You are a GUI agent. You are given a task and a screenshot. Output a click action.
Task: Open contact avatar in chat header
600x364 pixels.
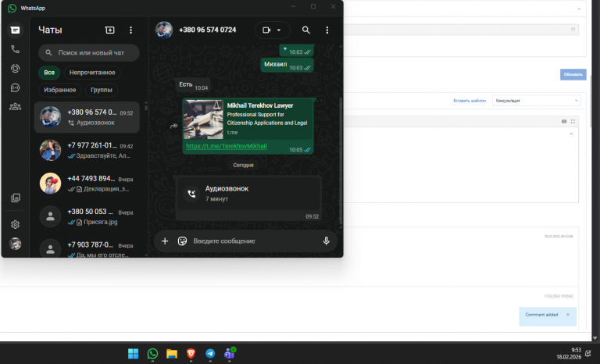[164, 30]
